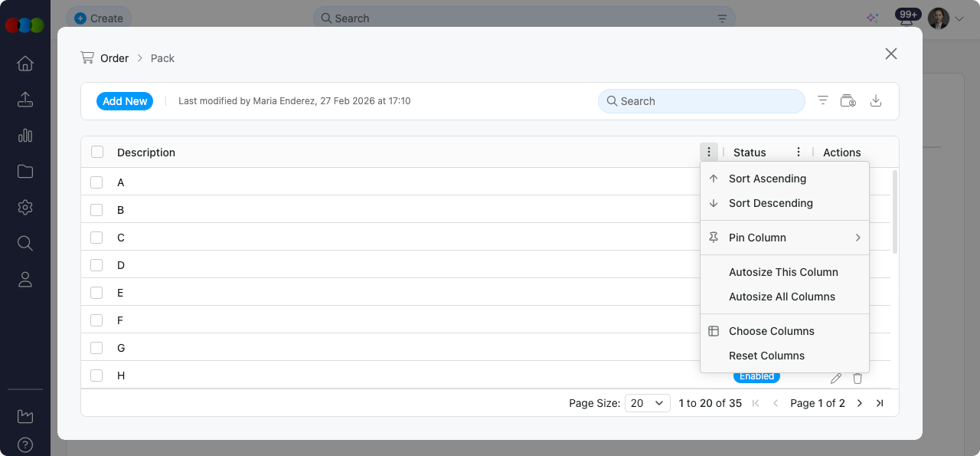Select Sort Ascending from the menu

pyautogui.click(x=767, y=179)
